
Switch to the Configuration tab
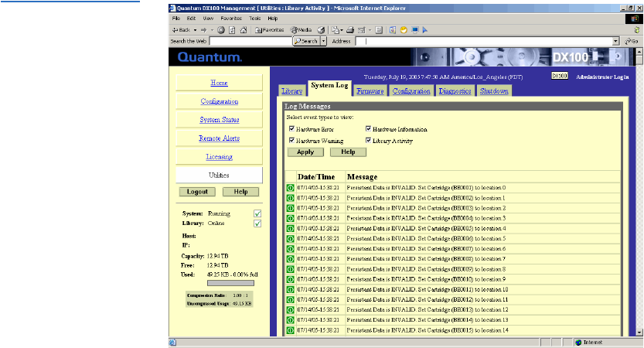(x=411, y=90)
